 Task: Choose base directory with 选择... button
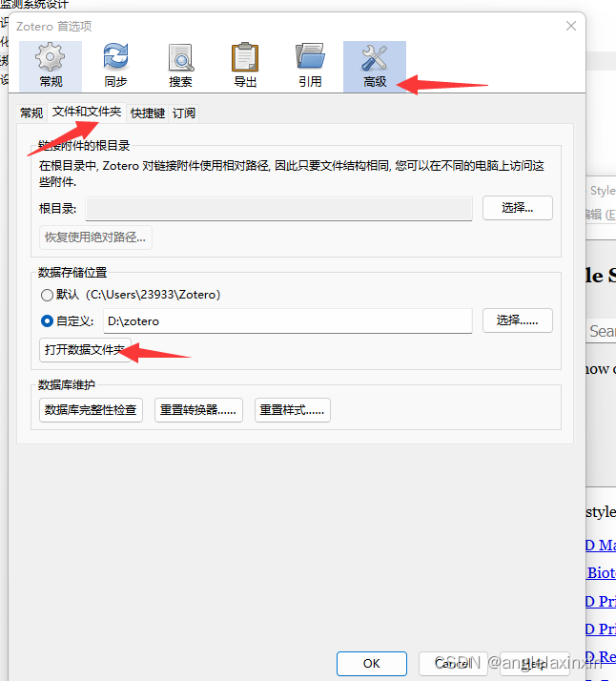click(x=518, y=208)
